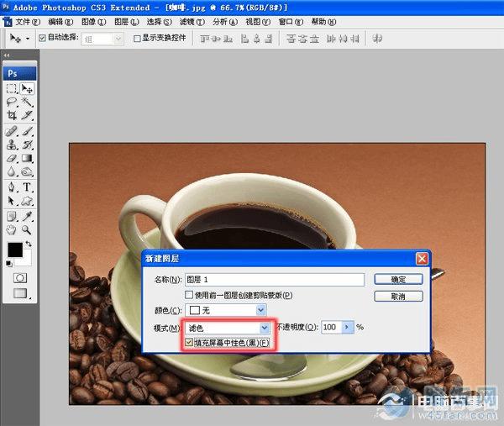The width and height of the screenshot is (504, 426).
Task: Open the 编辑 menu
Action: click(x=60, y=22)
